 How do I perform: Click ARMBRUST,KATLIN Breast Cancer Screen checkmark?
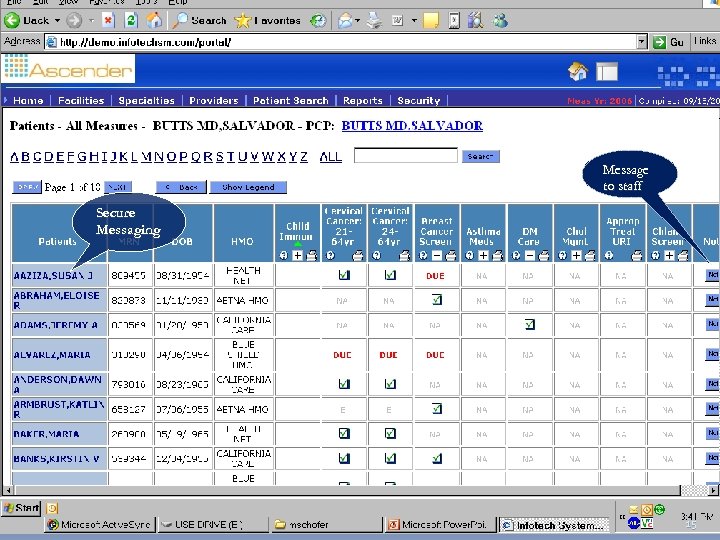pyautogui.click(x=437, y=408)
